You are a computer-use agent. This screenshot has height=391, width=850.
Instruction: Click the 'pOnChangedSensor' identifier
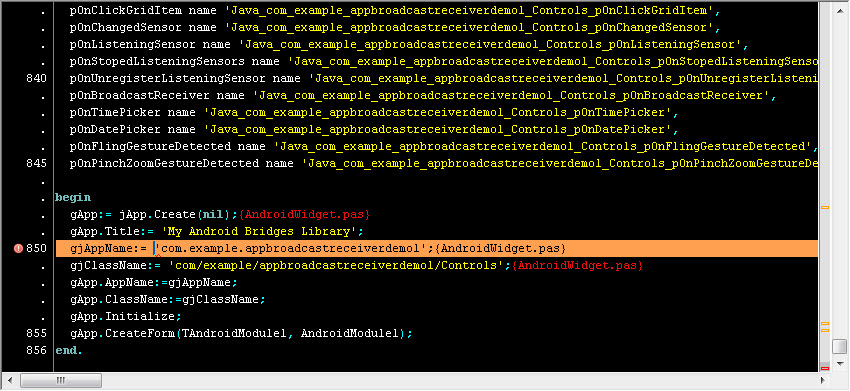click(125, 28)
